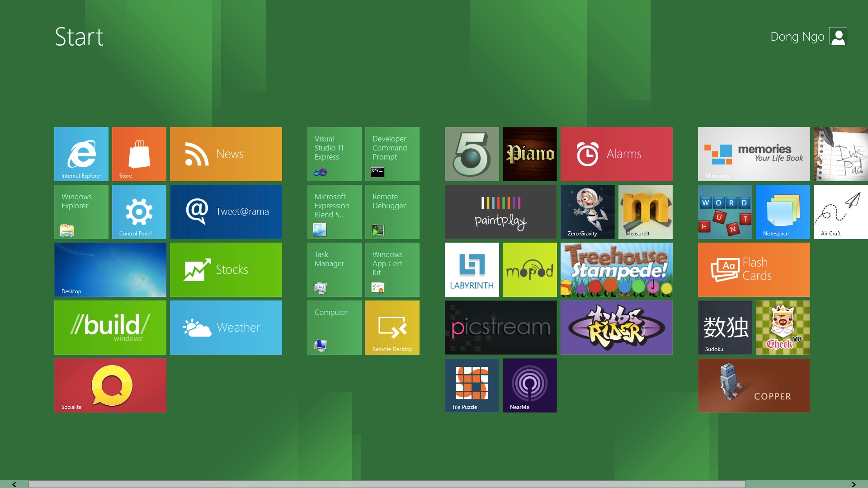Launch the CheckM8 chess tile
The image size is (868, 488).
783,328
